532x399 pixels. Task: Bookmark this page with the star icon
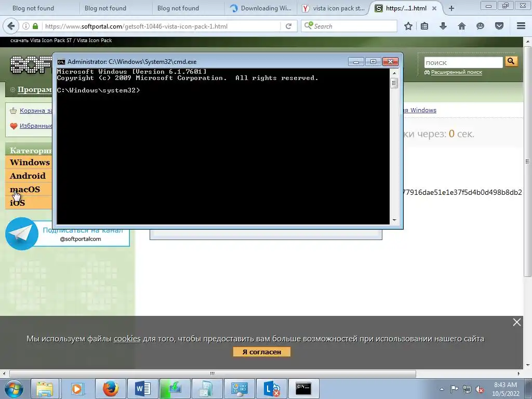pos(408,26)
